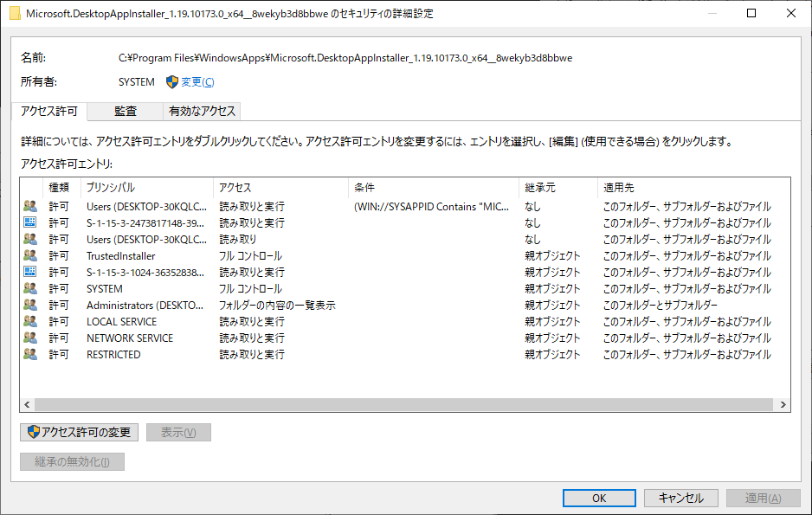Click フォルダーの内容の一覧表示 access cell
Screen dimensions: 812x515
pos(277,305)
